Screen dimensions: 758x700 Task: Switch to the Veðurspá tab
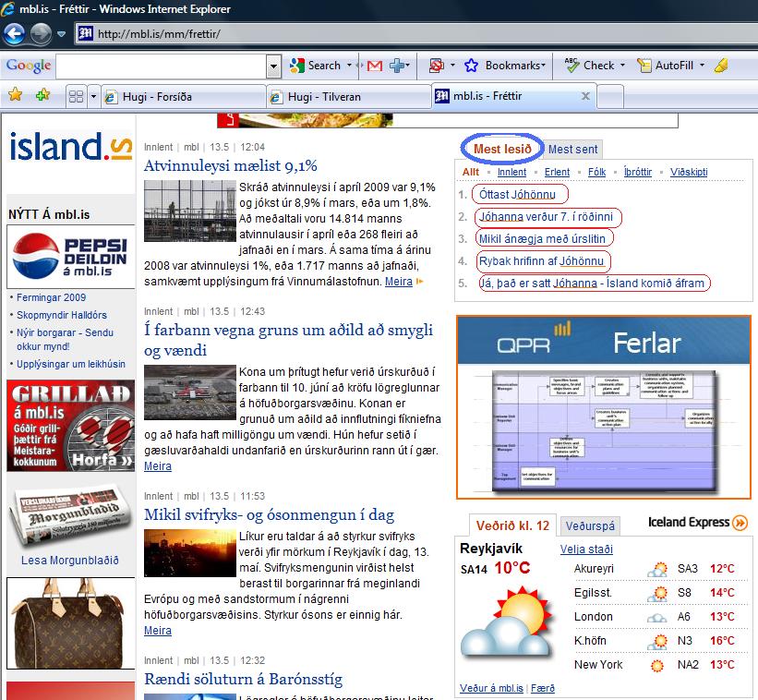tap(590, 526)
